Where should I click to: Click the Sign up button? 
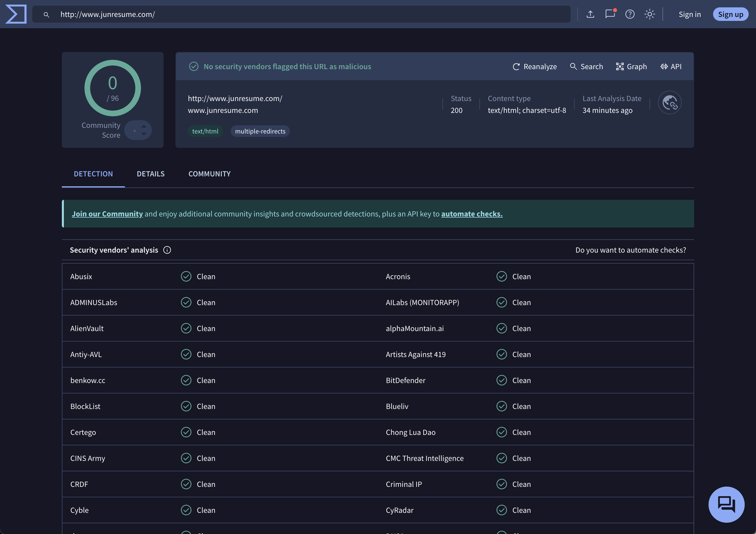point(730,14)
